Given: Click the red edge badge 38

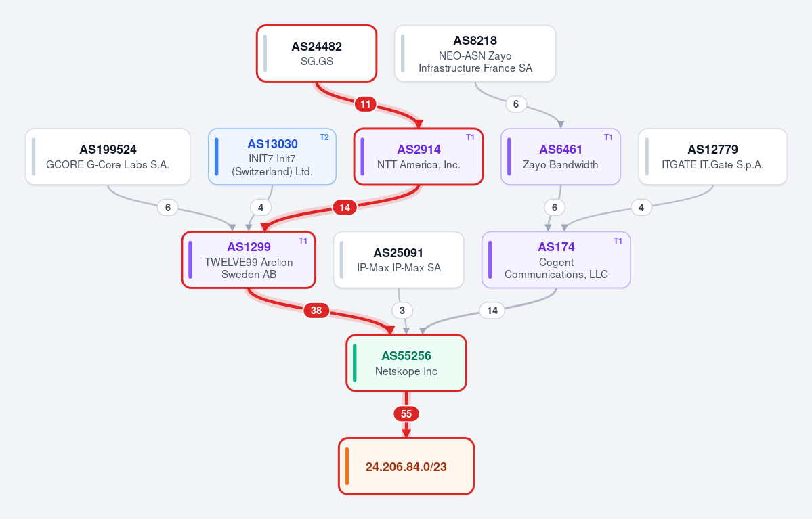Looking at the screenshot, I should [x=316, y=311].
